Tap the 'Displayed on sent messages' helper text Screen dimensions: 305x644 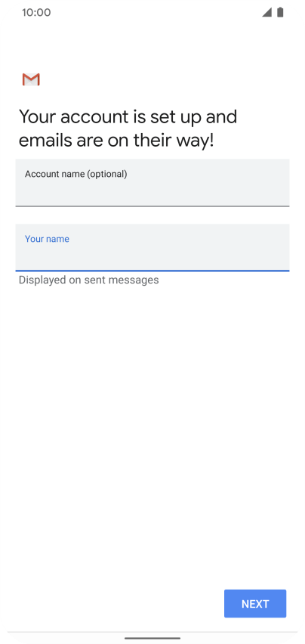pos(88,280)
